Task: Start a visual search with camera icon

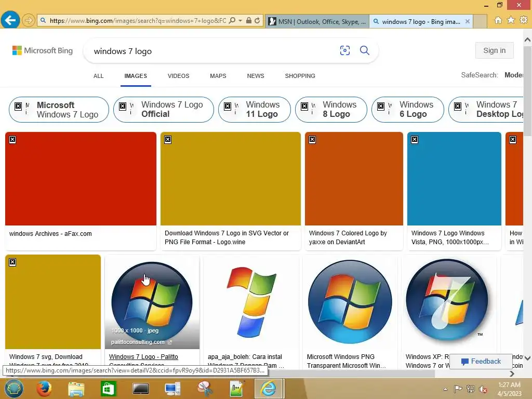Action: click(x=345, y=50)
